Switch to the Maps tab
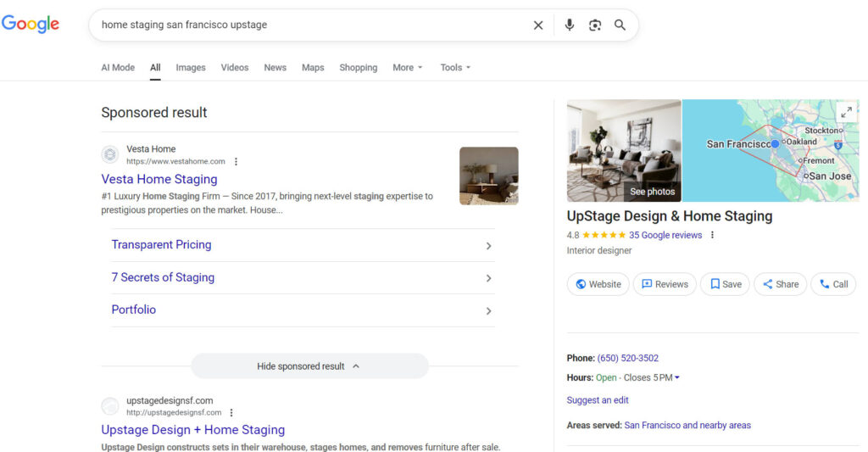This screenshot has height=452, width=868. (x=313, y=68)
